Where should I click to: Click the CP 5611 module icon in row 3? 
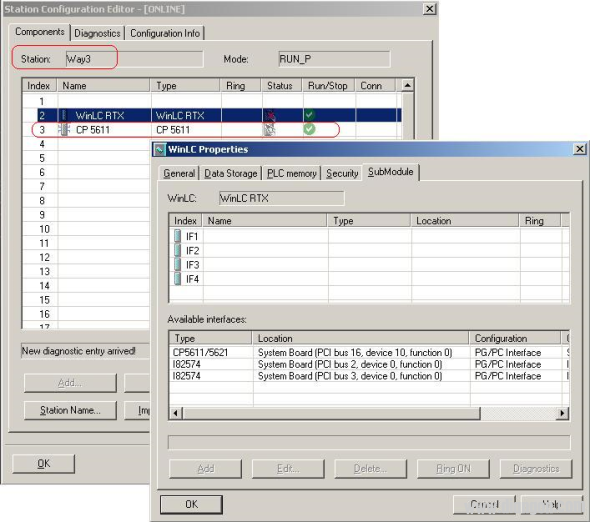point(64,130)
